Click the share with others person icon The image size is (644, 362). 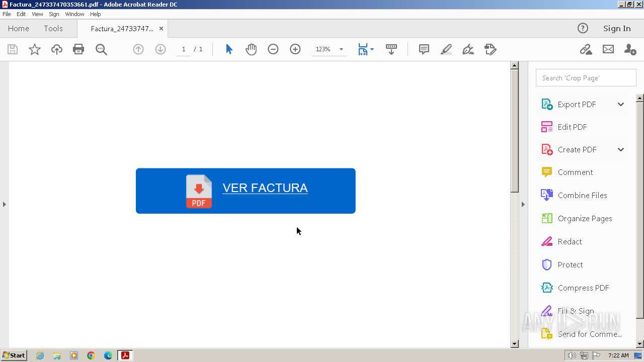pos(630,49)
